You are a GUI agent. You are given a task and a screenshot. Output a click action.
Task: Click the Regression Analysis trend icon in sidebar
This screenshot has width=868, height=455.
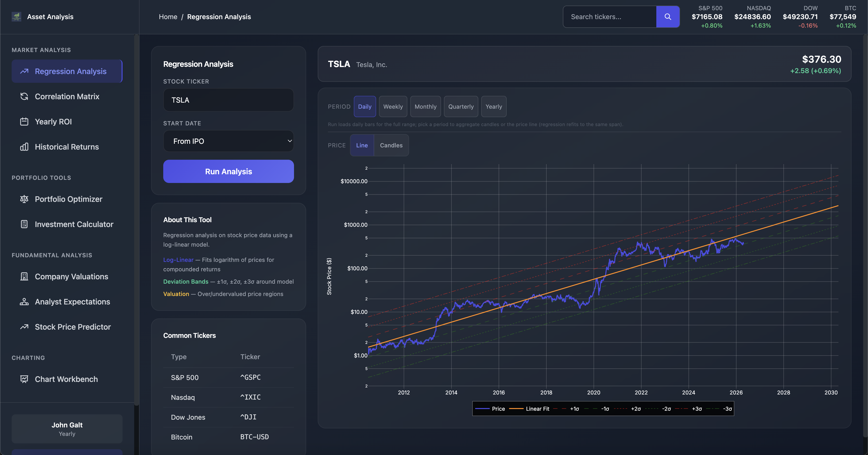(24, 71)
